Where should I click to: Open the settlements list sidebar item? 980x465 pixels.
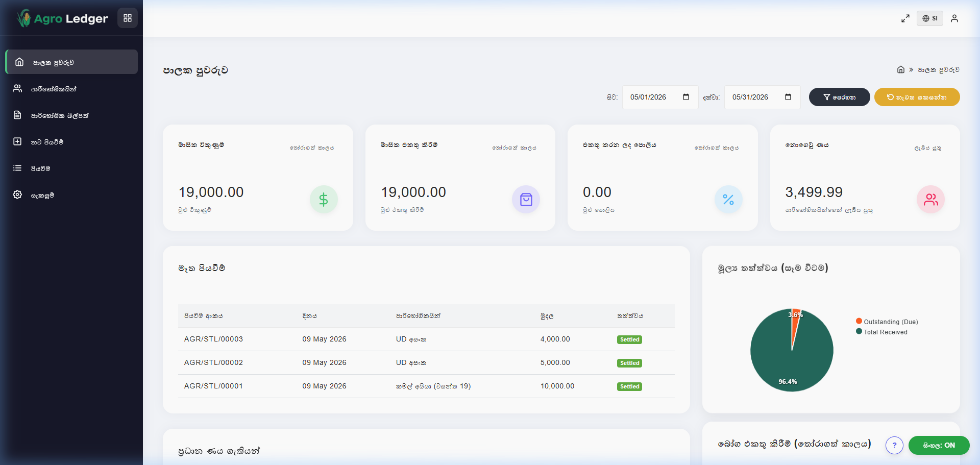[x=71, y=168]
